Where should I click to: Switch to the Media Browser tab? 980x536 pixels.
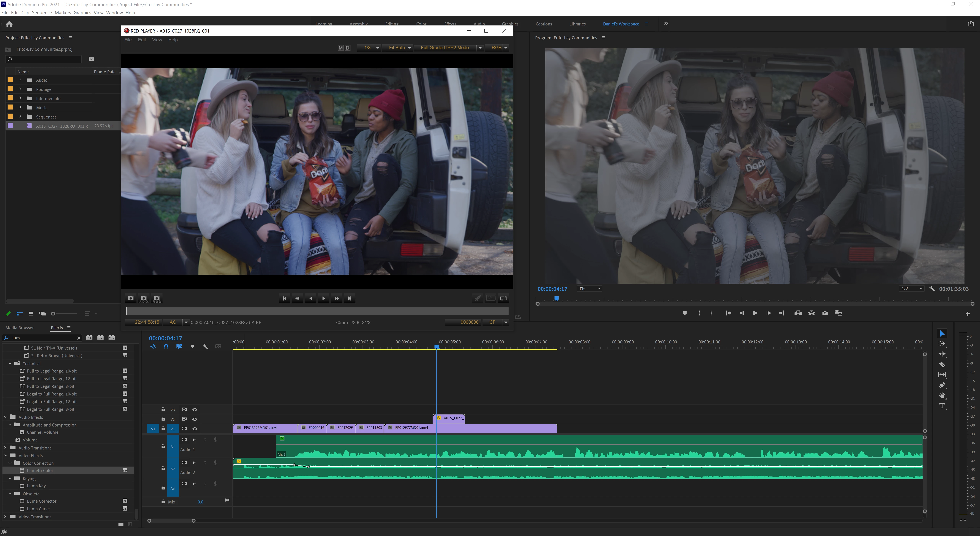[19, 328]
